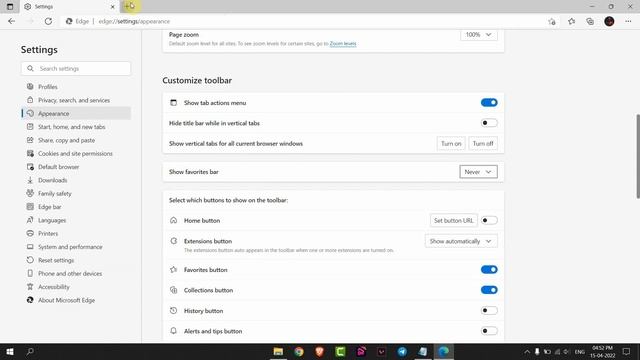Click the taskbar clock and date
Image resolution: width=640 pixels, height=360 pixels.
(x=602, y=351)
